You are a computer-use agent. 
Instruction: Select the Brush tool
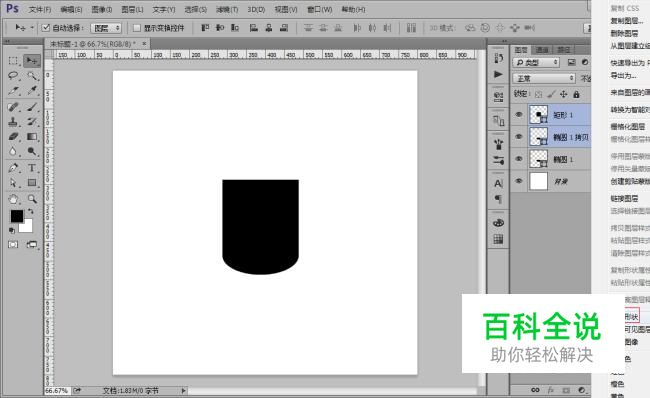tap(32, 107)
